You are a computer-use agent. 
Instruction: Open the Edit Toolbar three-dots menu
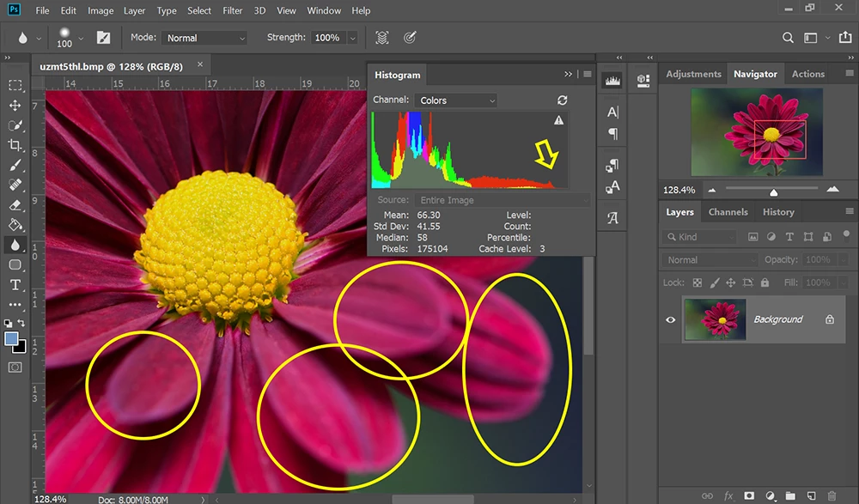[x=15, y=305]
